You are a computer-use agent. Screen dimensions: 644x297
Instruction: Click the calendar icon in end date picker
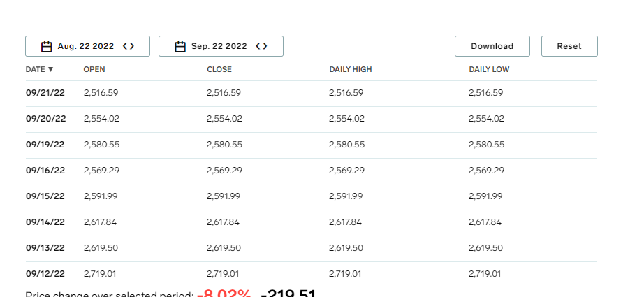pyautogui.click(x=180, y=47)
